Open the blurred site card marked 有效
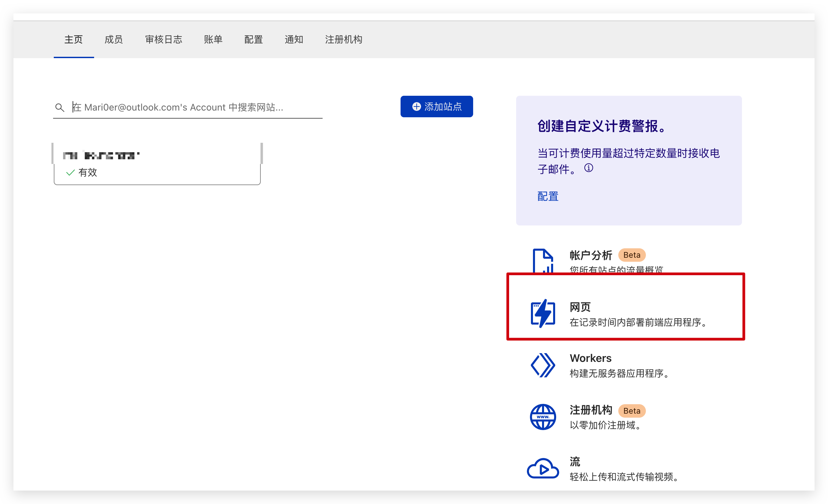Viewport: 828px width, 504px height. point(157,164)
